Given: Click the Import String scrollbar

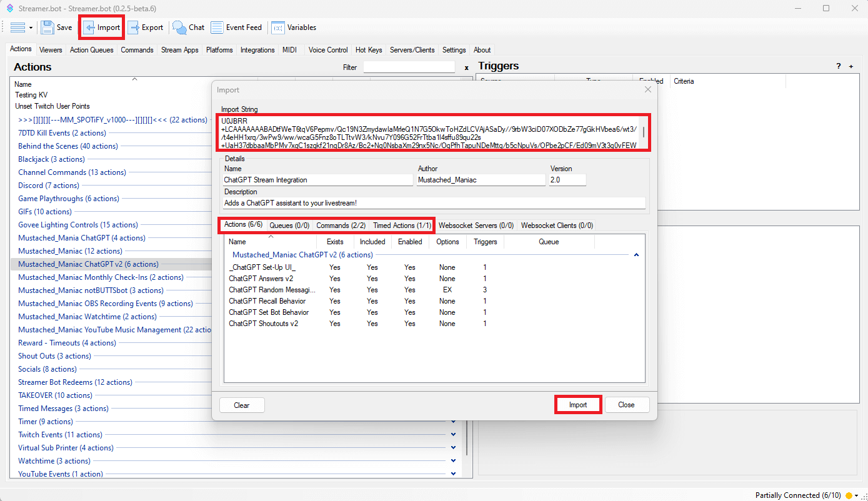Looking at the screenshot, I should click(x=644, y=132).
